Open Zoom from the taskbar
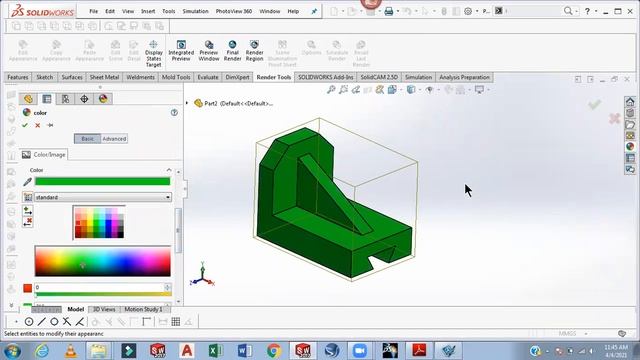Screen dimensions: 640x360 (360, 351)
